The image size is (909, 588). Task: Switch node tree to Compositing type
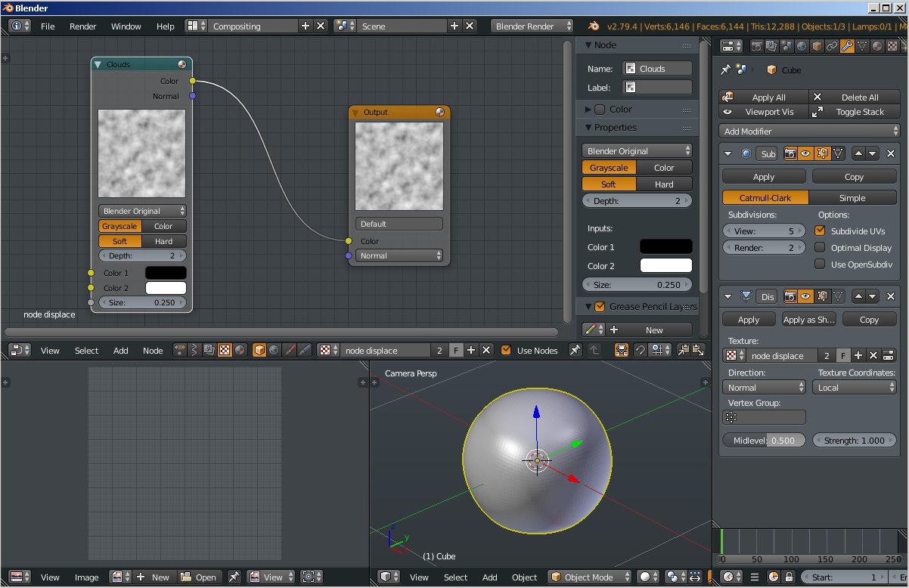pos(210,350)
